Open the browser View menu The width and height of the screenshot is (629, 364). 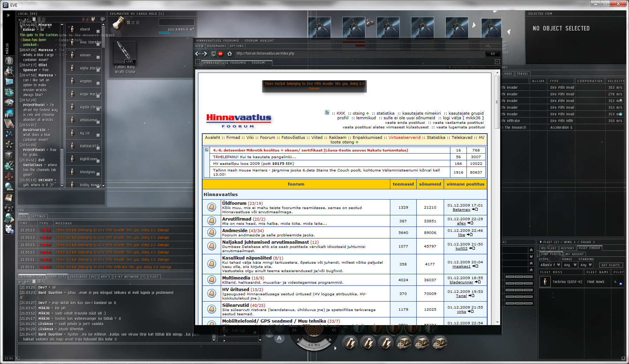pyautogui.click(x=199, y=46)
